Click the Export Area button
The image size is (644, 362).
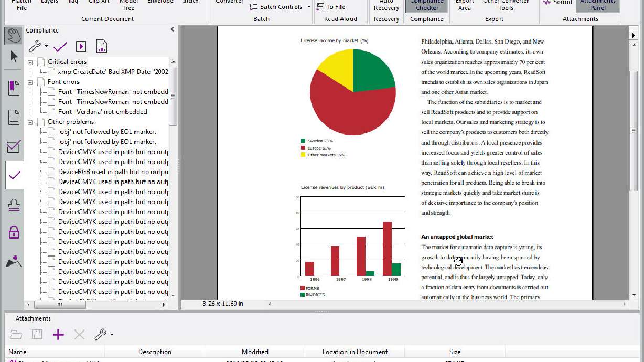tap(465, 5)
